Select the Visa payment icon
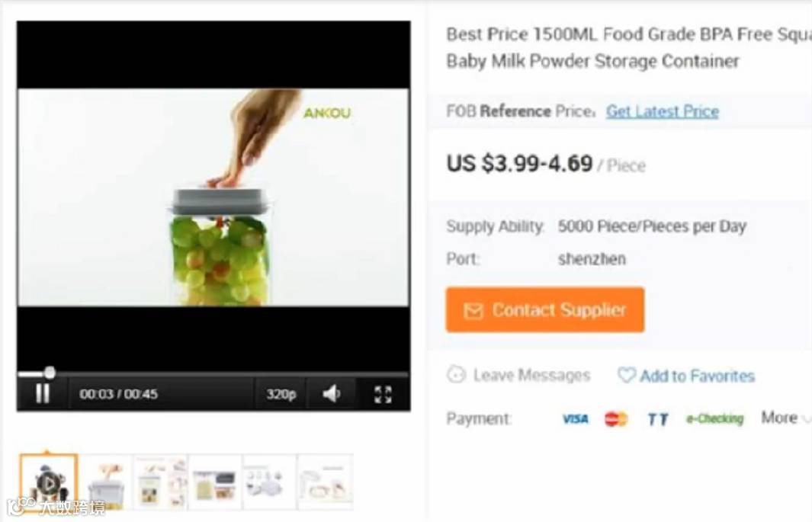Screen dimensions: 812x522 coord(576,418)
